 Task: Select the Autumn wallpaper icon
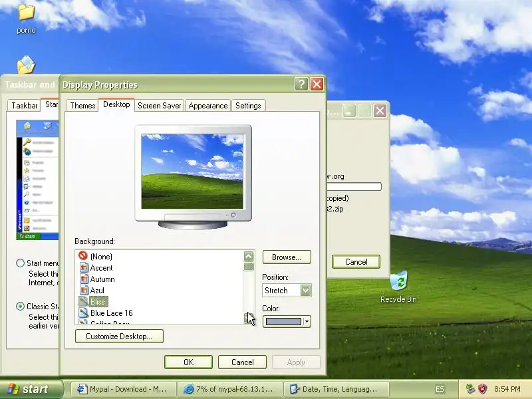tap(84, 279)
